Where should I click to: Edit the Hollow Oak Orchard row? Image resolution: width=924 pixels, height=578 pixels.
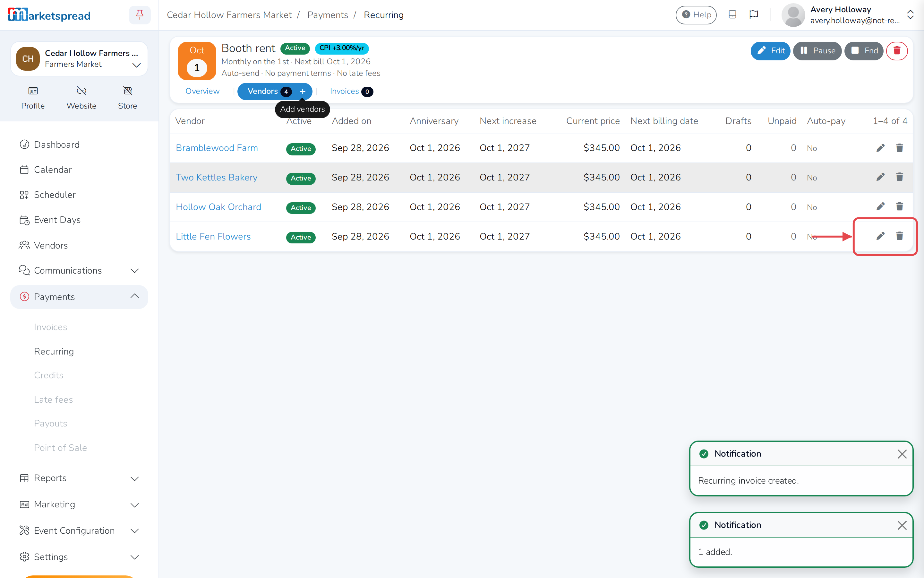[880, 206]
